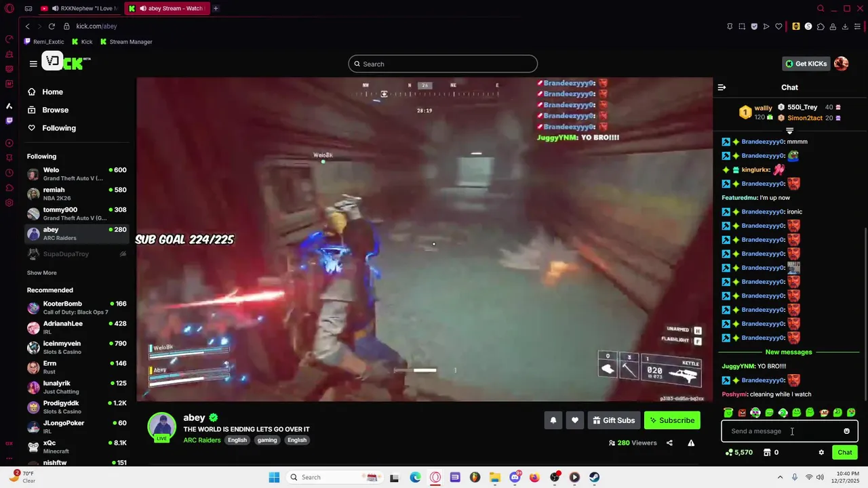This screenshot has width=868, height=488.
Task: Open Opera workspaces icon in tab bar
Action: pyautogui.click(x=28, y=8)
